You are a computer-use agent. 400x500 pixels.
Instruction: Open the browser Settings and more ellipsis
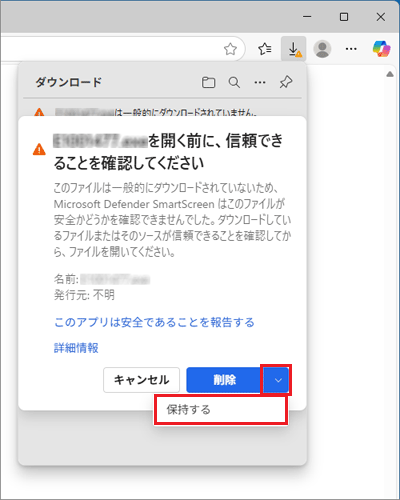tap(351, 49)
